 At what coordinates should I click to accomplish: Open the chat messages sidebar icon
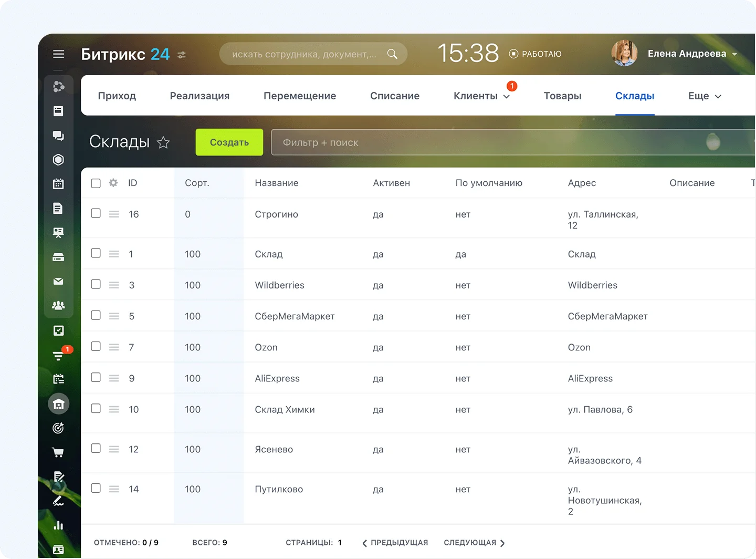58,136
